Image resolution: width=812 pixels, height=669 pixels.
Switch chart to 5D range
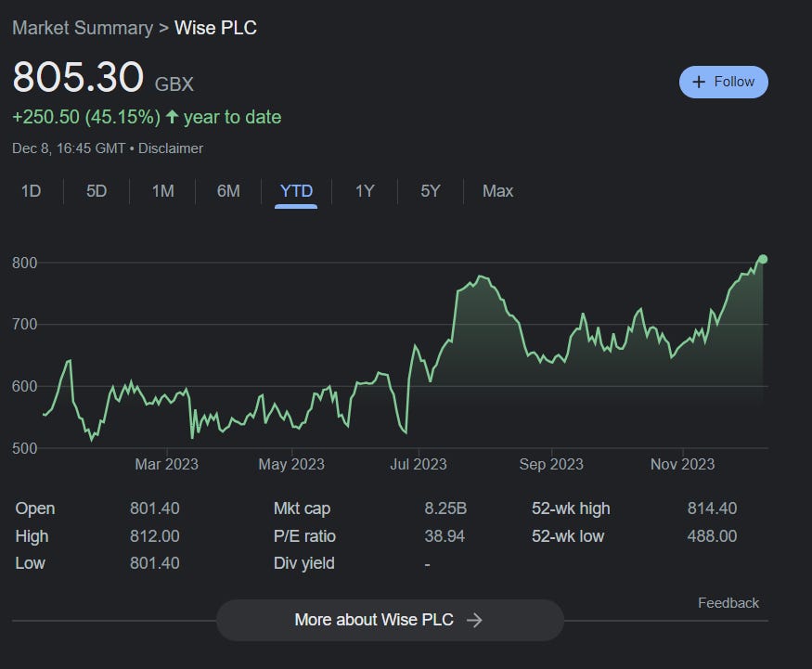pyautogui.click(x=97, y=191)
